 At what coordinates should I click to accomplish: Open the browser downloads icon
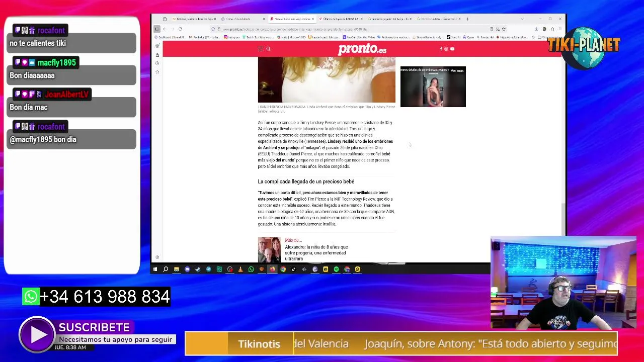(x=536, y=29)
